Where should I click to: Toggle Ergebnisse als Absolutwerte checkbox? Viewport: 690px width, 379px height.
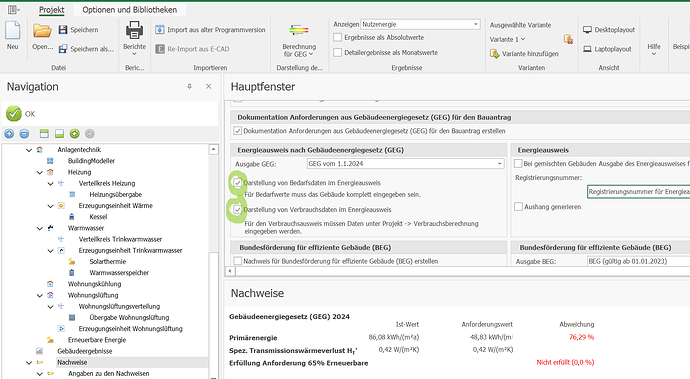tap(338, 37)
